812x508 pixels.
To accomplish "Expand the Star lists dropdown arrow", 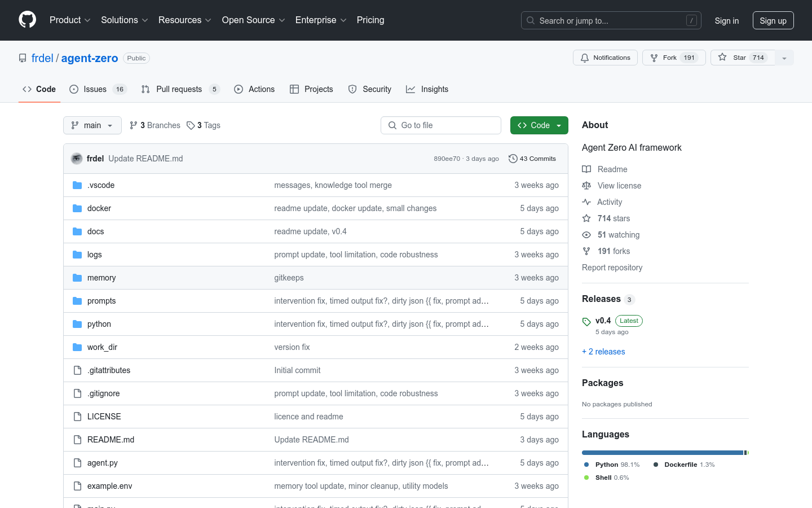I will (784, 58).
